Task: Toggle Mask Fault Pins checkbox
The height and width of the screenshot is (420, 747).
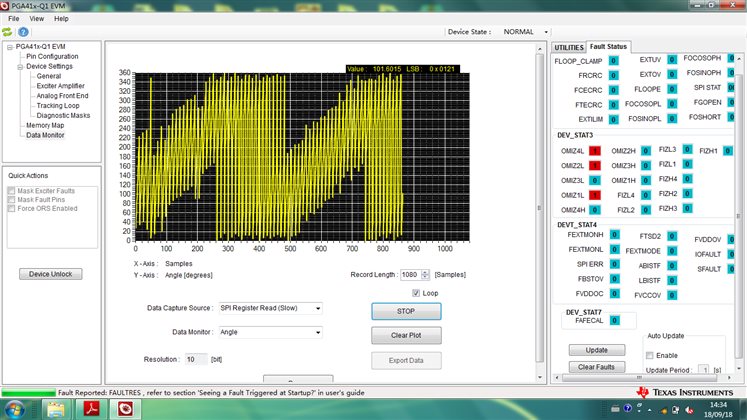Action: coord(11,200)
